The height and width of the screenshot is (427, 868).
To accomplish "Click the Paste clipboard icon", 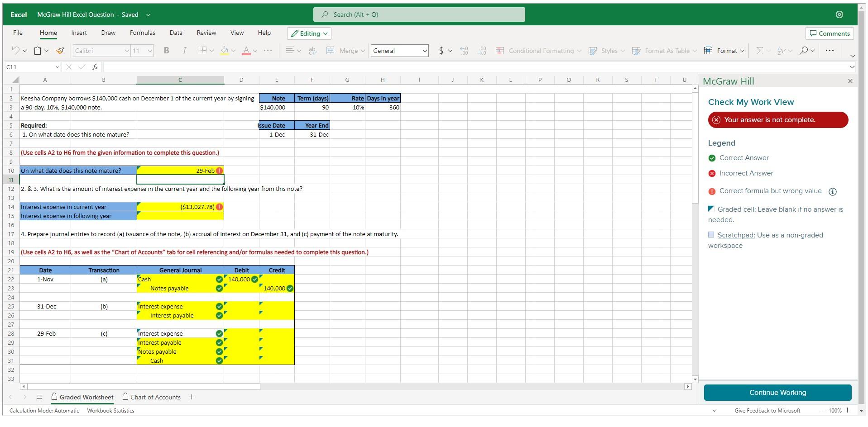I will pyautogui.click(x=38, y=51).
